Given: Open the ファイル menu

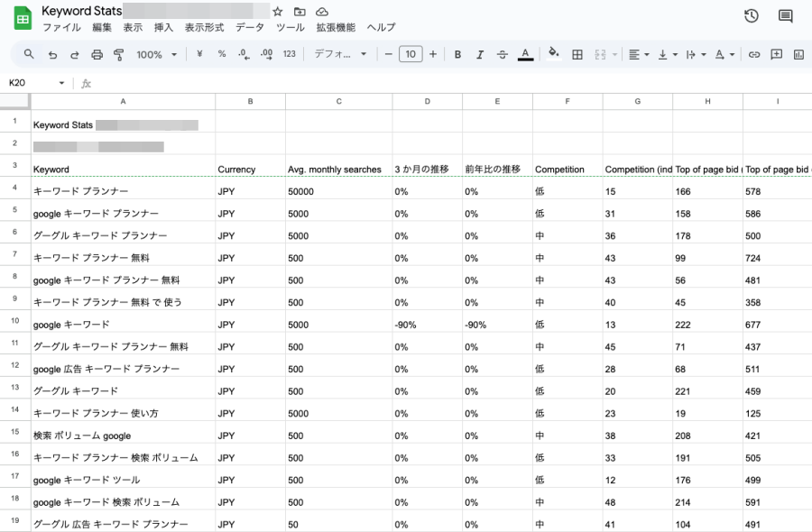Looking at the screenshot, I should tap(61, 27).
